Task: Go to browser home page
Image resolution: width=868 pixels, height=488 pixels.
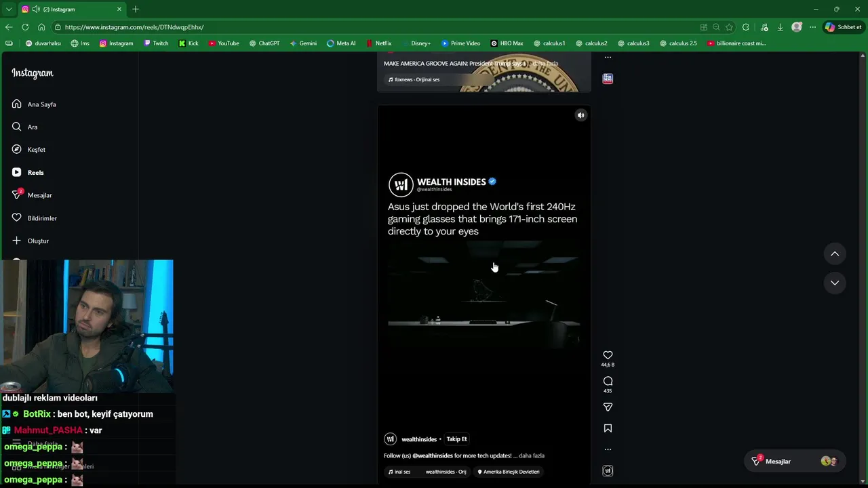Action: click(41, 27)
